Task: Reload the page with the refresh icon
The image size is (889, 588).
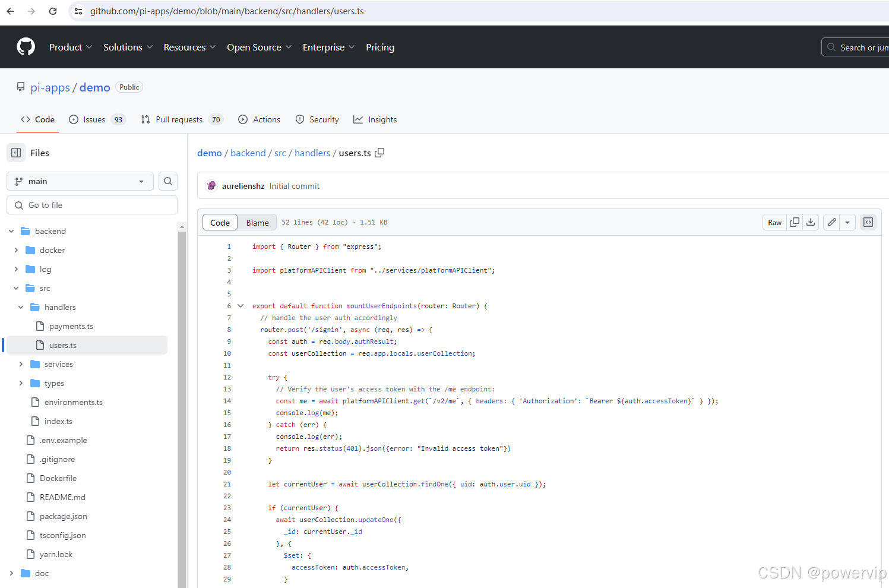Action: tap(53, 11)
